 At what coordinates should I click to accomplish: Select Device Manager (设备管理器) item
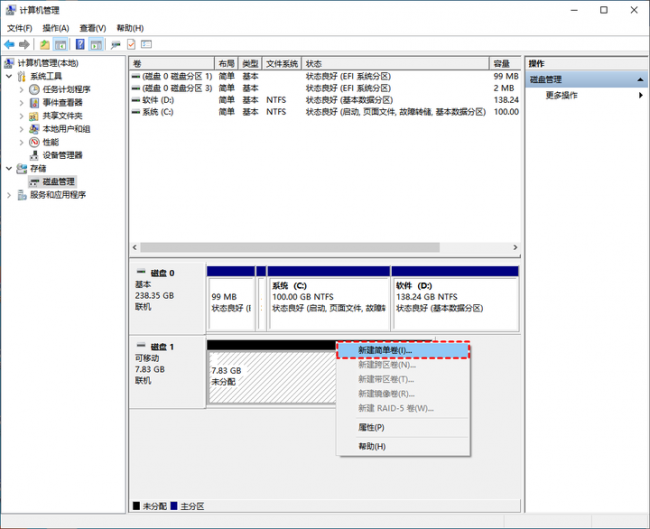coord(63,155)
